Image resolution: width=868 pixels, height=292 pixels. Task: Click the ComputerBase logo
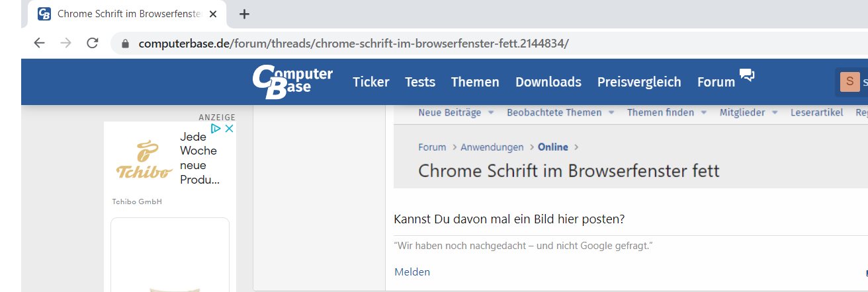[x=292, y=82]
